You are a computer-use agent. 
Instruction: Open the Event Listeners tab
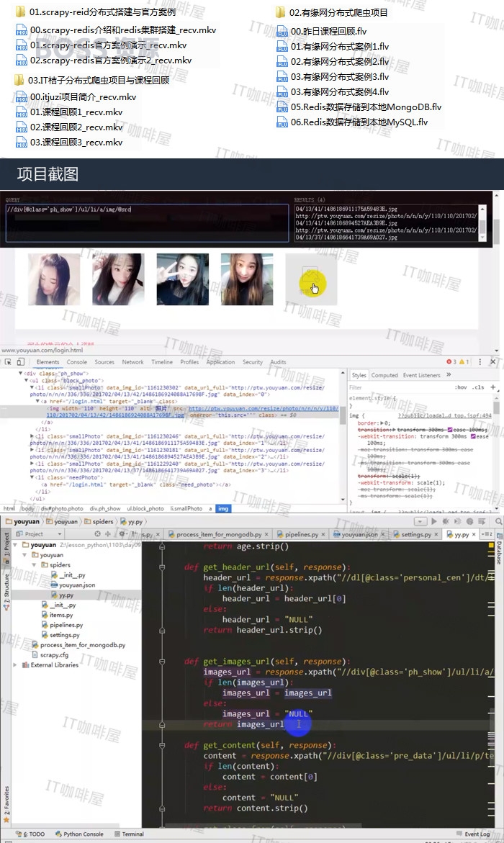(x=422, y=375)
